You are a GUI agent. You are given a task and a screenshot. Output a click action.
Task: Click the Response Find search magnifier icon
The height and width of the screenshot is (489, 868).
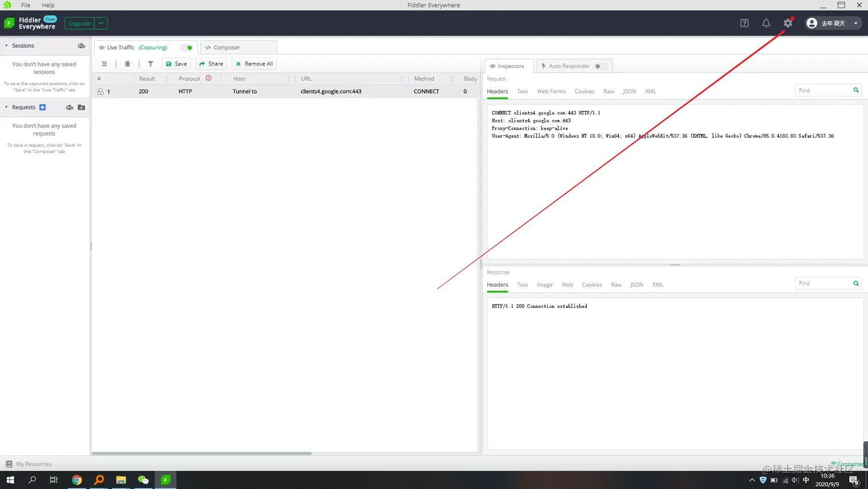pyautogui.click(x=856, y=283)
